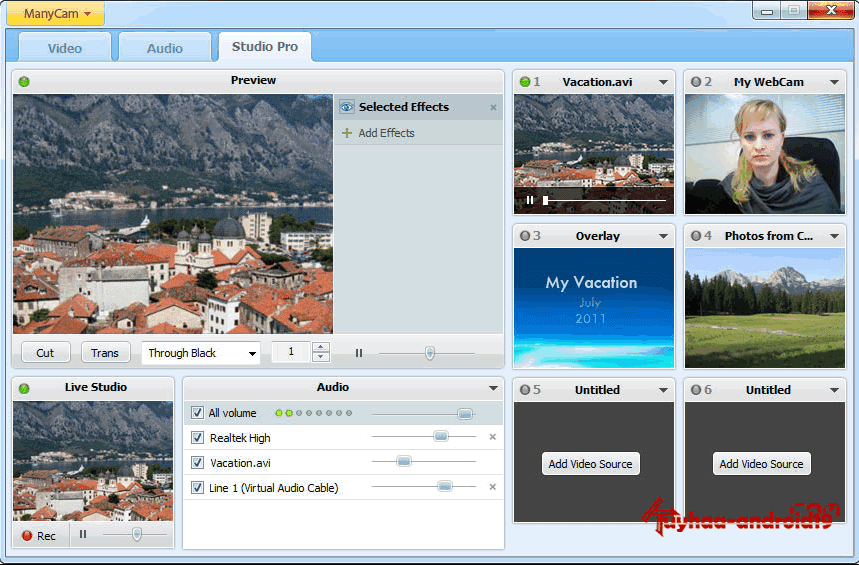Click the All volume level meter dots
859x565 pixels.
[313, 413]
